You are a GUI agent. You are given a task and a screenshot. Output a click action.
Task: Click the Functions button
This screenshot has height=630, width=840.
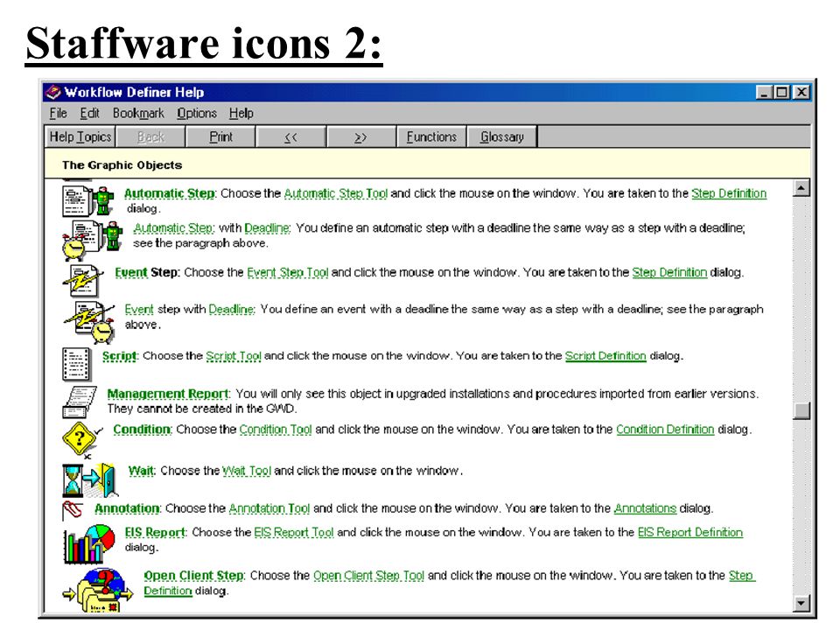pos(431,136)
